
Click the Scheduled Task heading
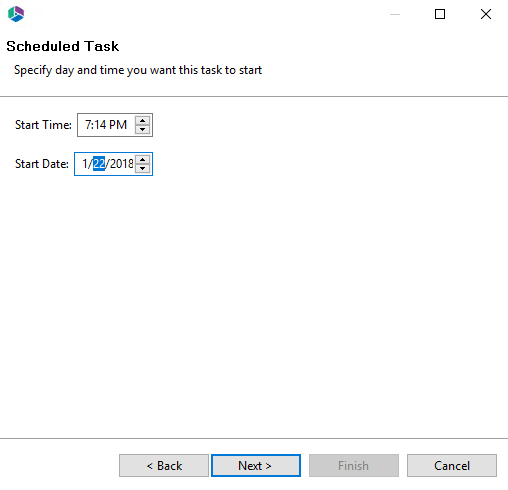pos(63,46)
